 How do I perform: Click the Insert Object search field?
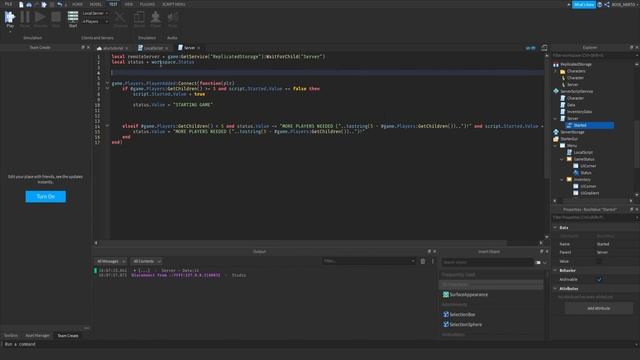tap(487, 262)
